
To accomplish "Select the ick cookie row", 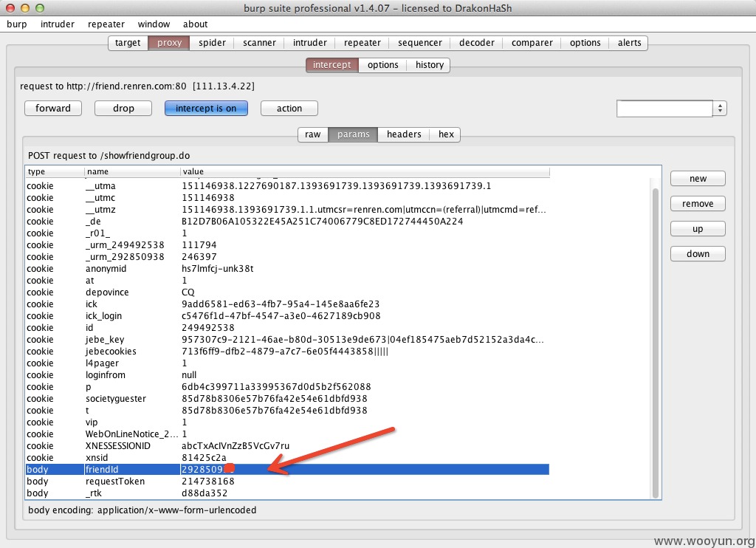I will 287,304.
